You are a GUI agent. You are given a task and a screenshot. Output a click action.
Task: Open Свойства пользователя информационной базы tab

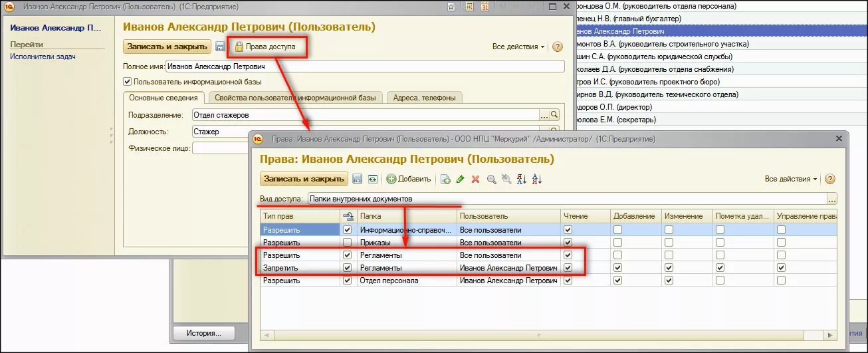(x=295, y=98)
